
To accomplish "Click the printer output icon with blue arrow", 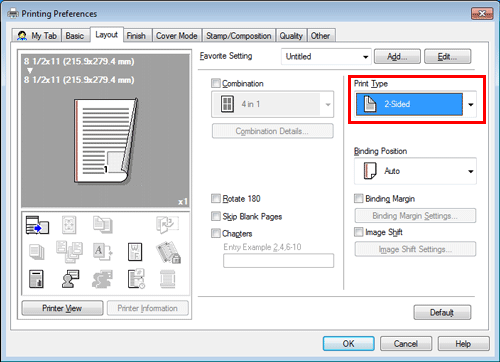I will click(37, 225).
